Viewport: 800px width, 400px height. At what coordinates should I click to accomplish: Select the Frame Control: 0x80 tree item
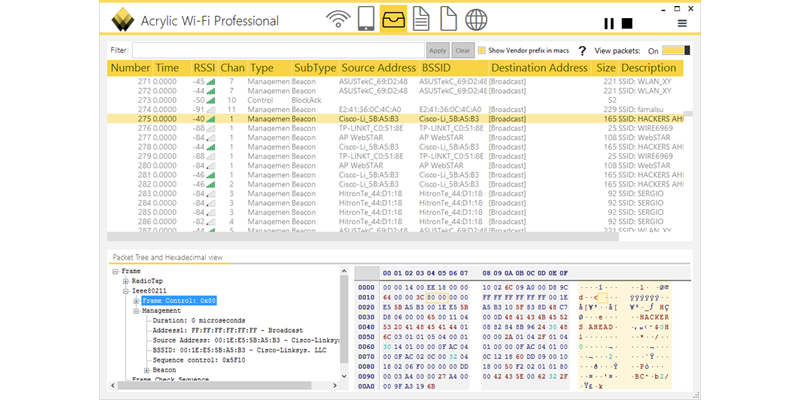point(179,301)
